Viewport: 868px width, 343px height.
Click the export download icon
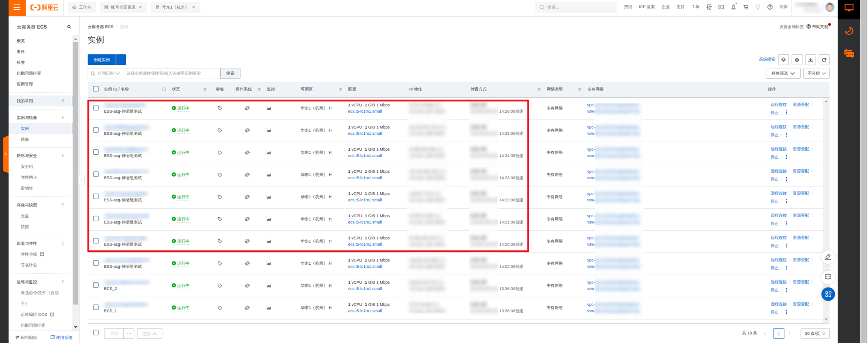pyautogui.click(x=810, y=60)
